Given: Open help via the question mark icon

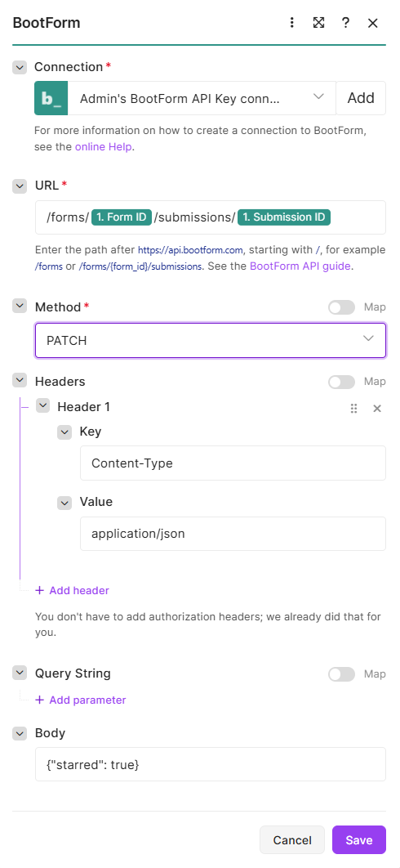Looking at the screenshot, I should pyautogui.click(x=346, y=23).
